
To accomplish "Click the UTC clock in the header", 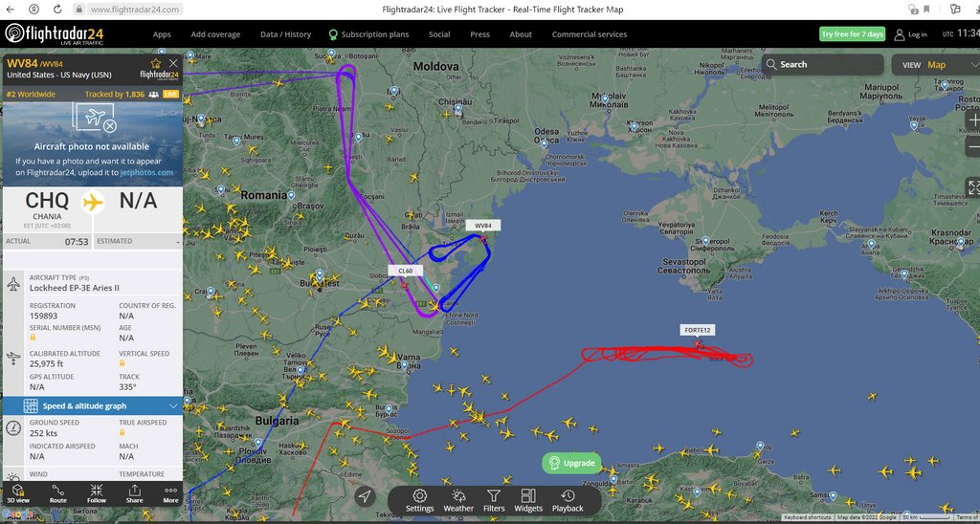I will [x=961, y=33].
